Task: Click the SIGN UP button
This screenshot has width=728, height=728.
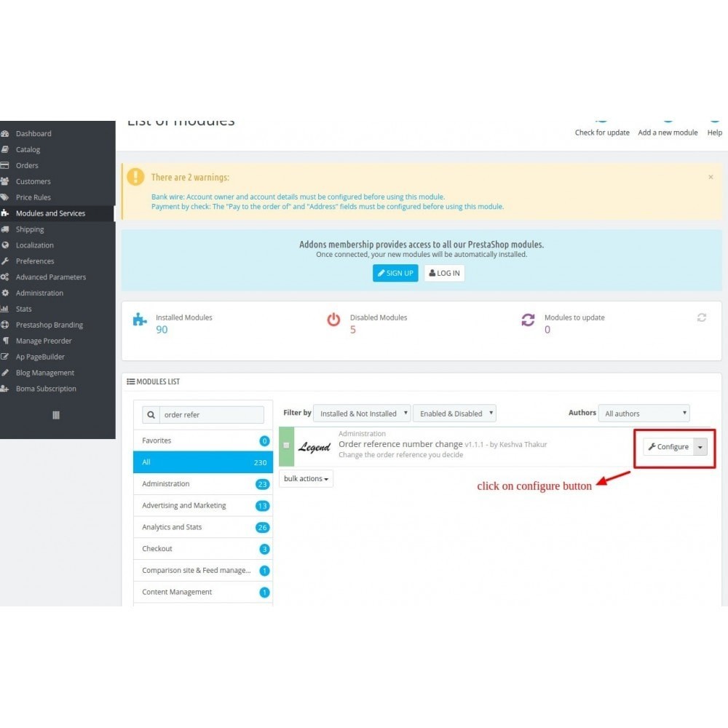Action: (395, 273)
